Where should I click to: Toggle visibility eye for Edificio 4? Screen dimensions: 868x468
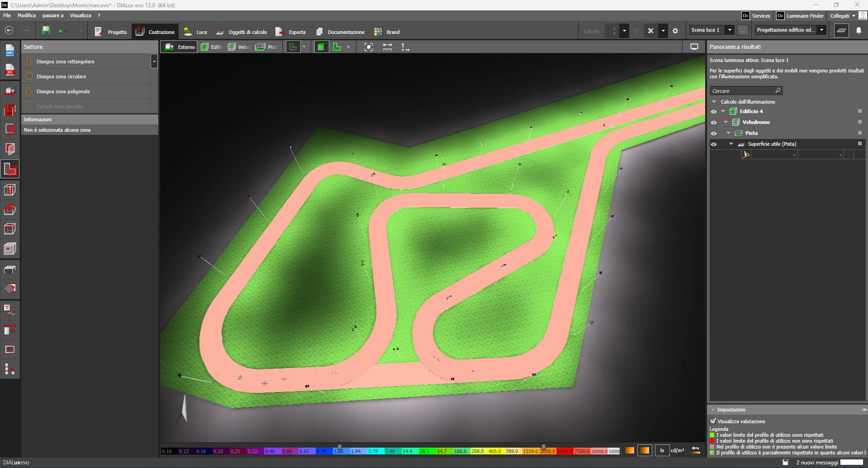[714, 112]
